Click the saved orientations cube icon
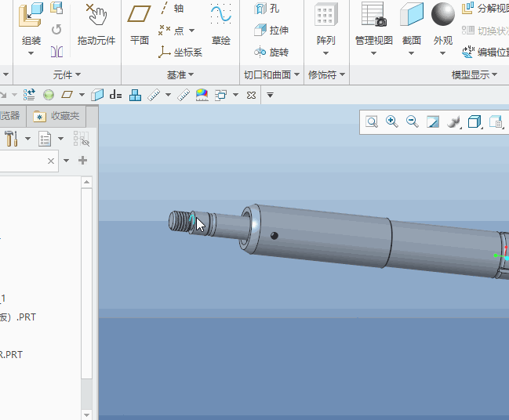The height and width of the screenshot is (420, 509). (474, 122)
